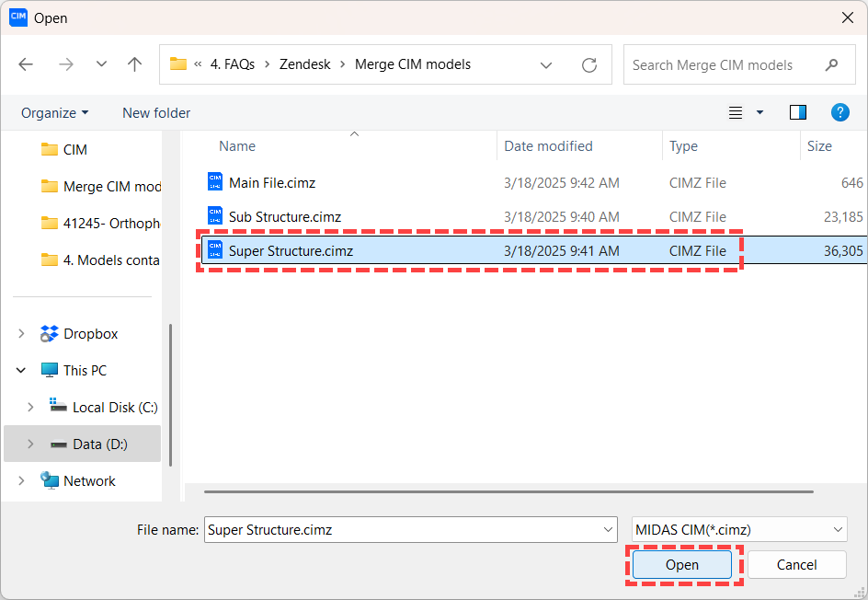Image resolution: width=868 pixels, height=600 pixels.
Task: Click the Main File.cimz file icon
Action: point(215,181)
